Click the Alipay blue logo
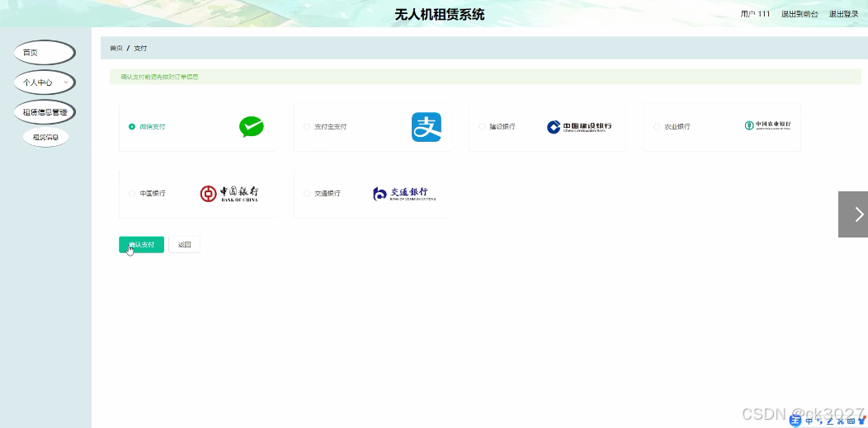 [427, 127]
